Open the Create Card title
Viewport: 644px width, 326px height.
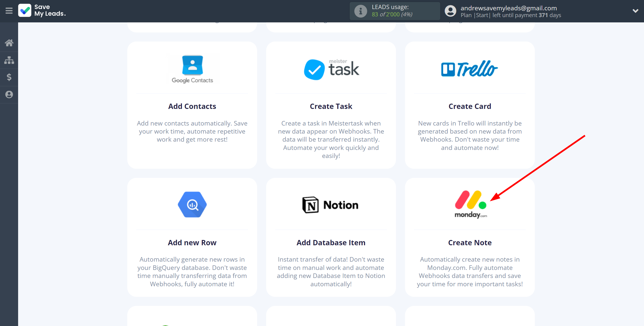[470, 106]
